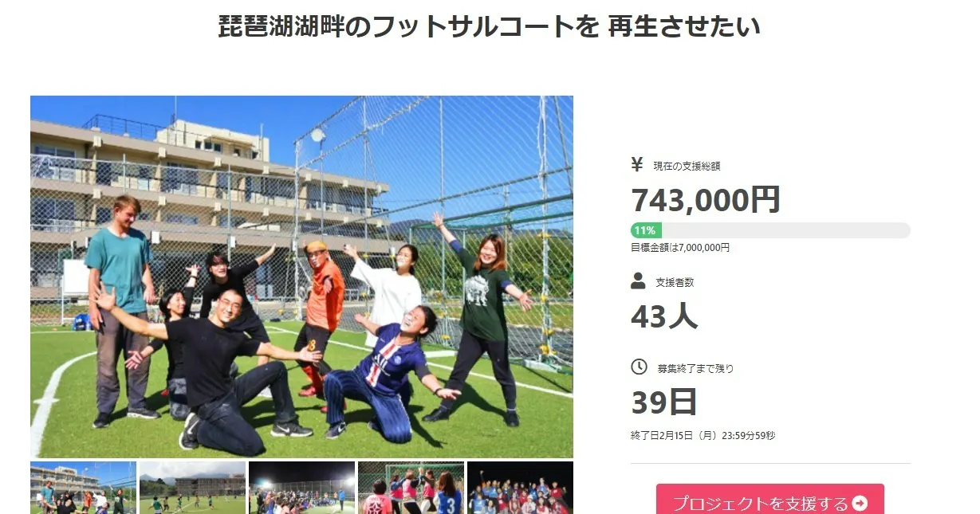
Task: Select the first thumbnail of daytime group pose
Action: [x=83, y=488]
